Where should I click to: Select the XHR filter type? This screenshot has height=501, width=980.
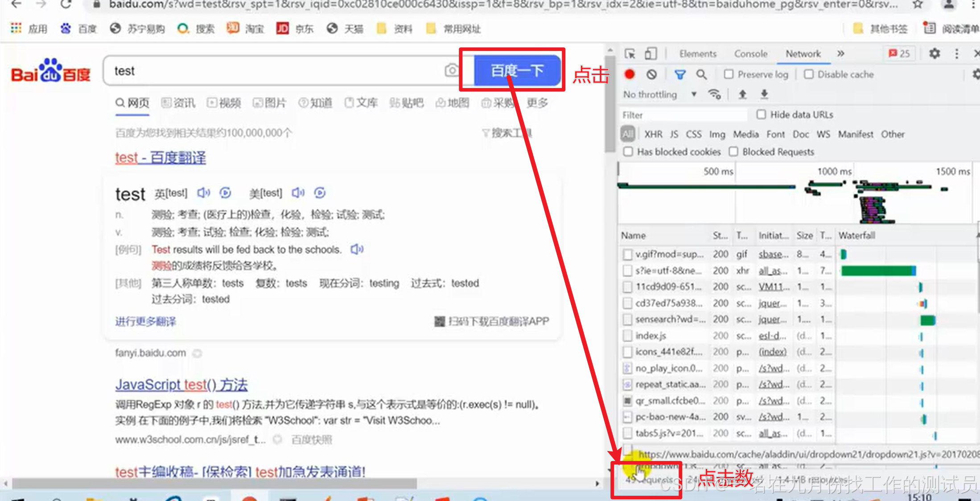click(653, 134)
